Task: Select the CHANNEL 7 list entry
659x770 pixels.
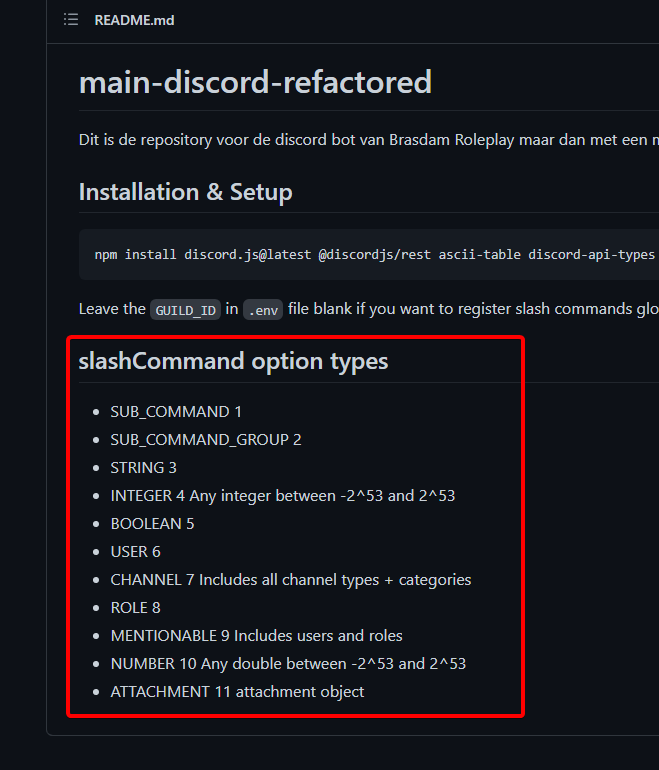Action: [x=290, y=579]
